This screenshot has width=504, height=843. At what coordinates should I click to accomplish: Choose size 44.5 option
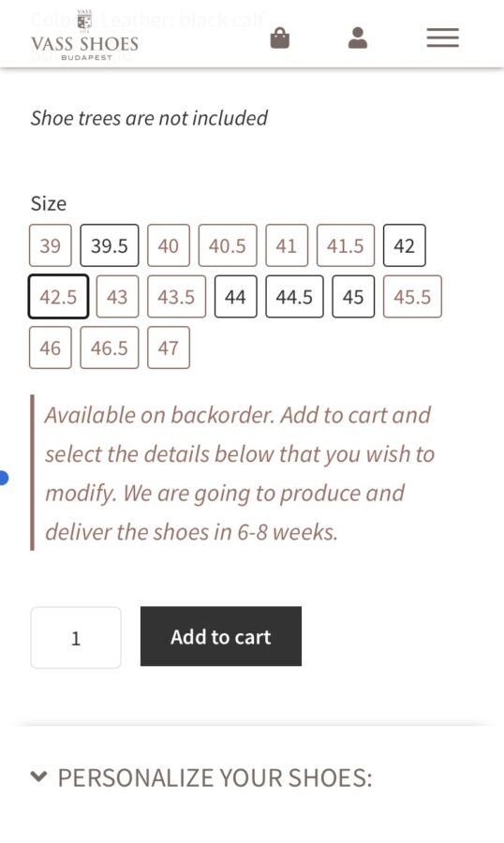[x=294, y=297]
